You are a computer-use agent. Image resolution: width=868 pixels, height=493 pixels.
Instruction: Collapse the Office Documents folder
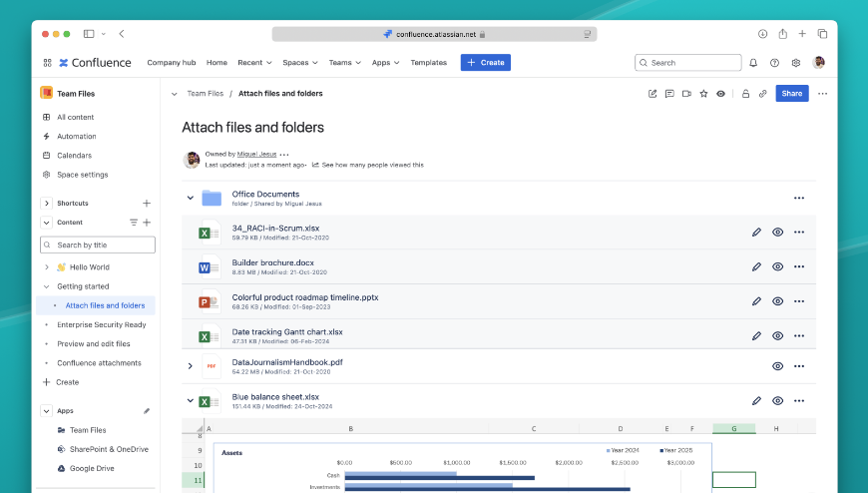[x=190, y=198]
